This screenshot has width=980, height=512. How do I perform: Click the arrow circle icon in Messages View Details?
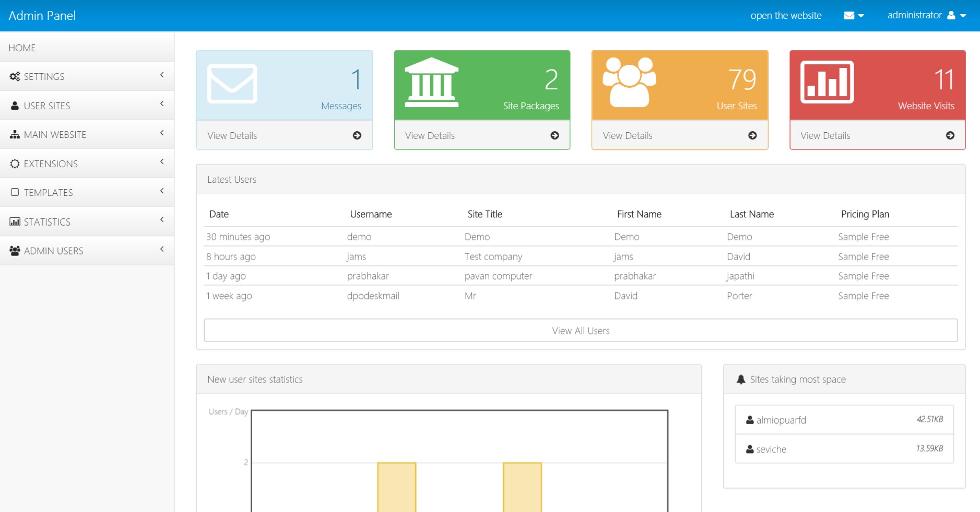[357, 135]
